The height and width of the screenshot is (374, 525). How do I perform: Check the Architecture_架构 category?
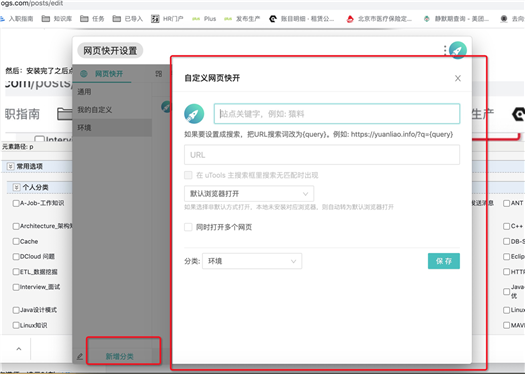click(x=16, y=226)
